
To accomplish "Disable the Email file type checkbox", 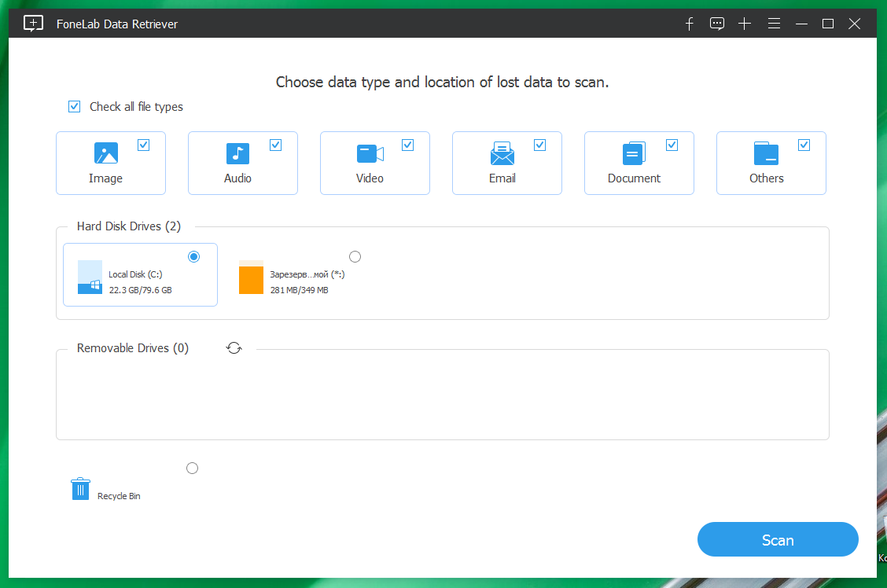I will click(539, 144).
